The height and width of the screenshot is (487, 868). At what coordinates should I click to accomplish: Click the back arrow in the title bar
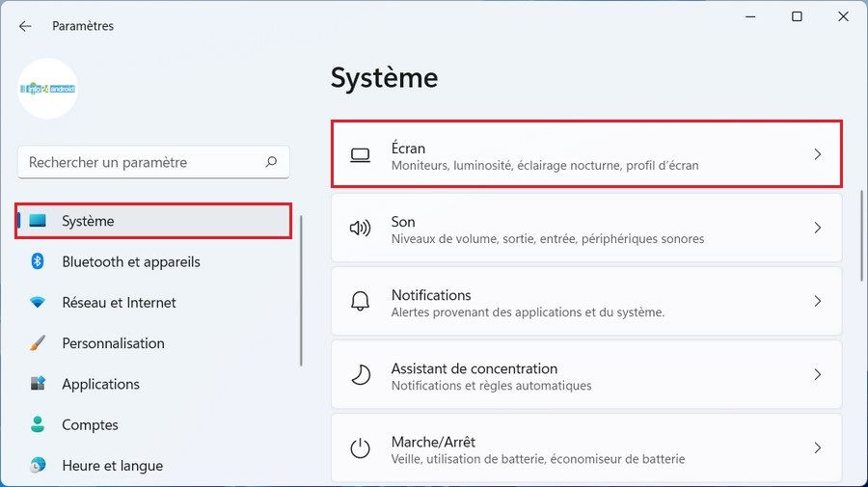(25, 26)
